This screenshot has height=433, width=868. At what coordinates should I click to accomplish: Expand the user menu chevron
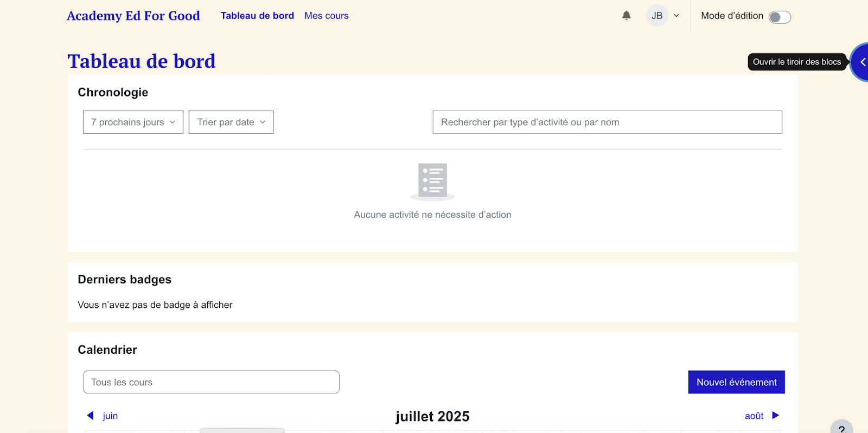click(x=676, y=16)
